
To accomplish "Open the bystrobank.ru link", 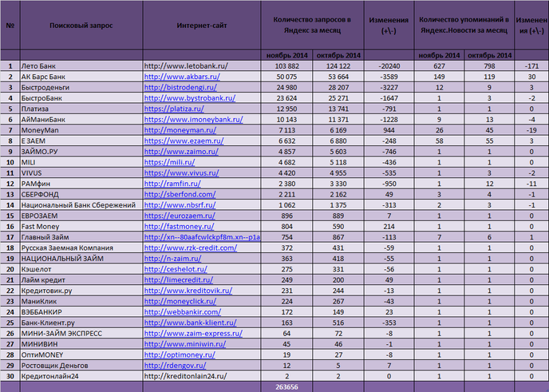I will [x=190, y=98].
